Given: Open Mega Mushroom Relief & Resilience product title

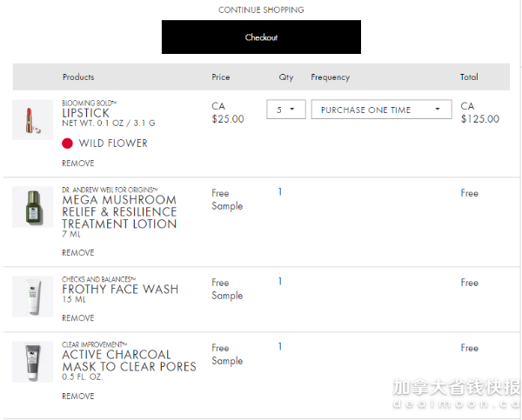Looking at the screenshot, I should tap(119, 211).
